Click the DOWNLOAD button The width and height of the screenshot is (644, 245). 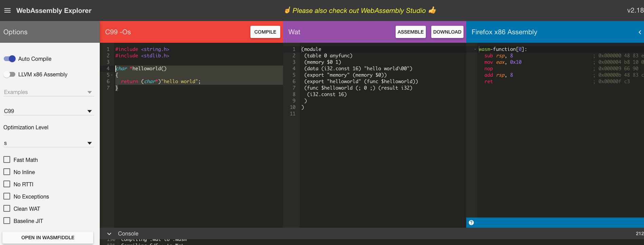pos(447,32)
